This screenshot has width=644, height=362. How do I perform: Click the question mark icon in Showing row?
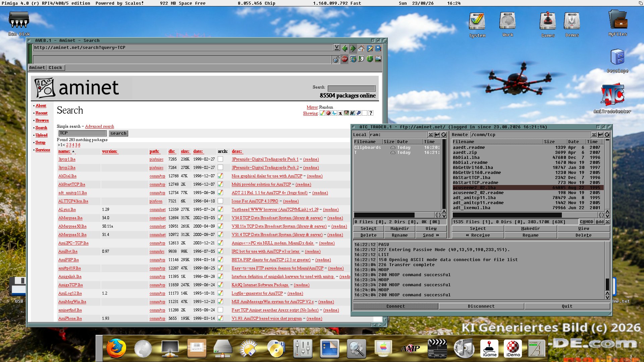(371, 113)
